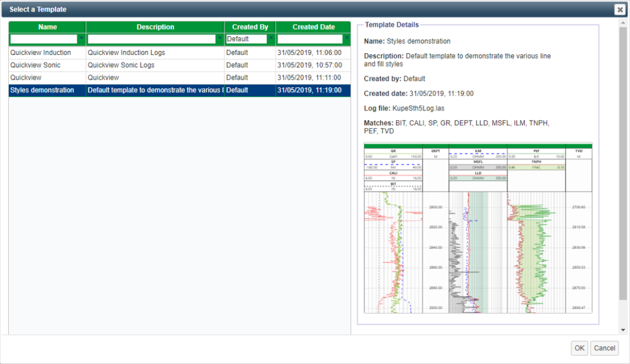This screenshot has width=630, height=364.
Task: Click the log template preview thumbnail
Action: [478, 228]
